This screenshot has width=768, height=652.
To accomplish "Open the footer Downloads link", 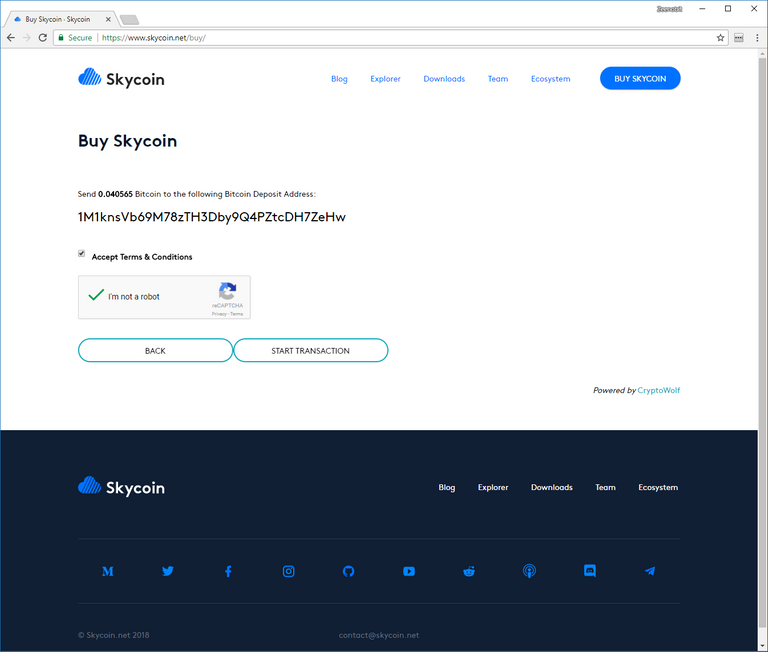I will pyautogui.click(x=552, y=487).
